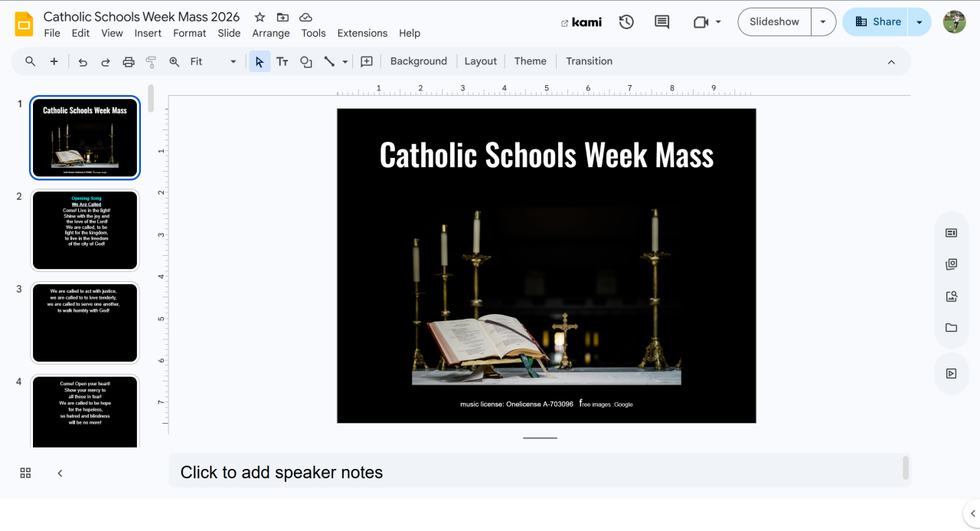Click the Transition button

coord(589,61)
